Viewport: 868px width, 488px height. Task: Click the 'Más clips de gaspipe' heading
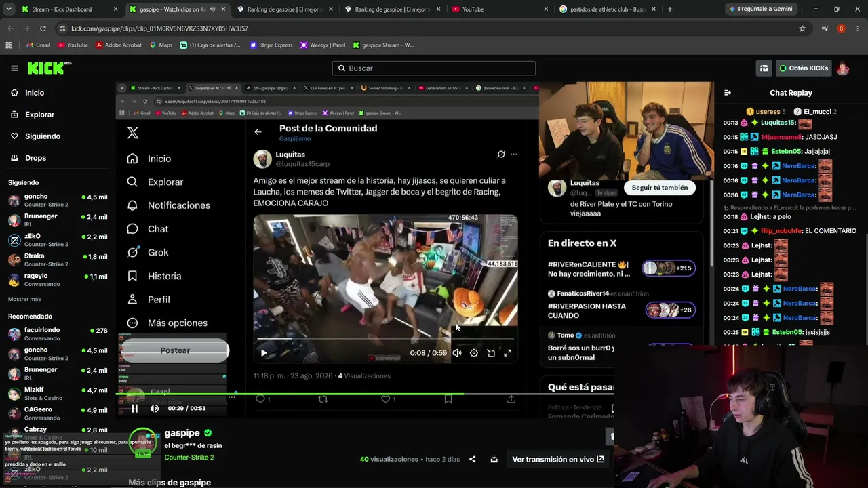pos(170,483)
